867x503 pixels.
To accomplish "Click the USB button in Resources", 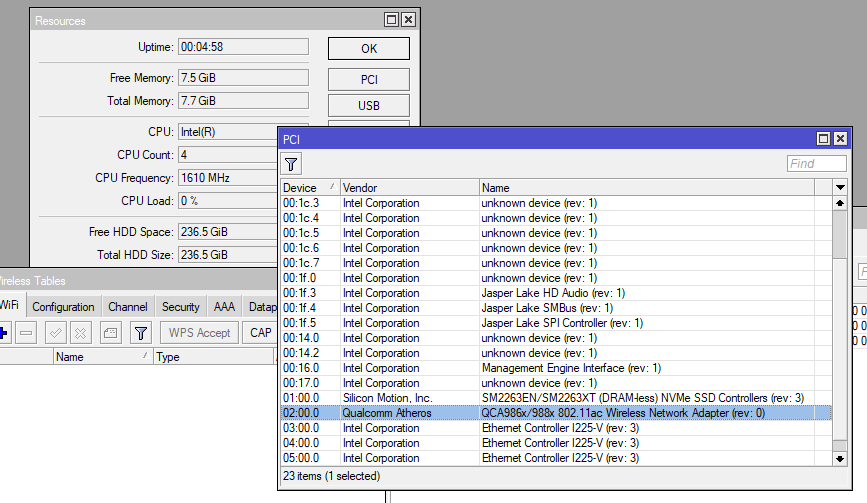I will tap(369, 106).
